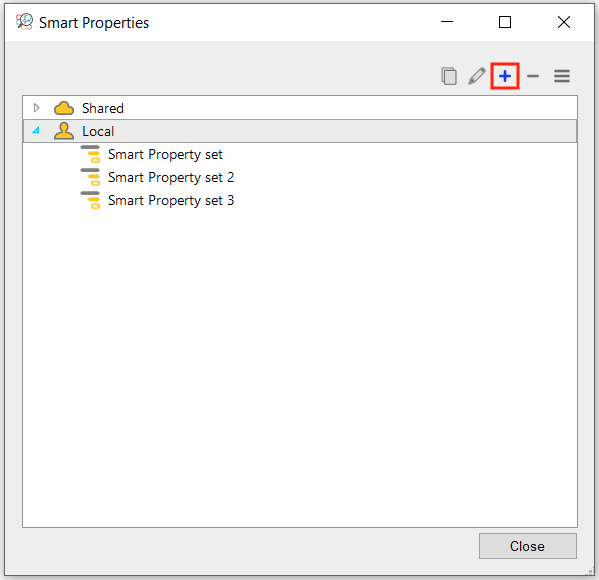Click the Close button
The image size is (599, 580).
pos(528,546)
